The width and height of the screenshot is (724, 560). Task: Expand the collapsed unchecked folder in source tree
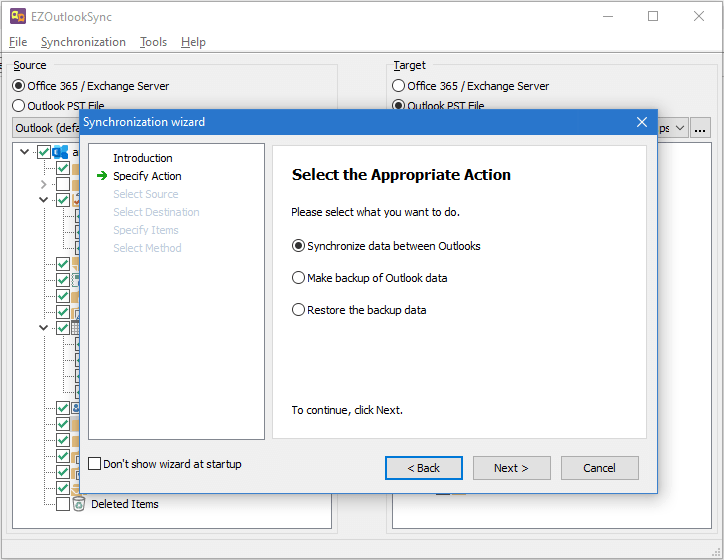(43, 184)
